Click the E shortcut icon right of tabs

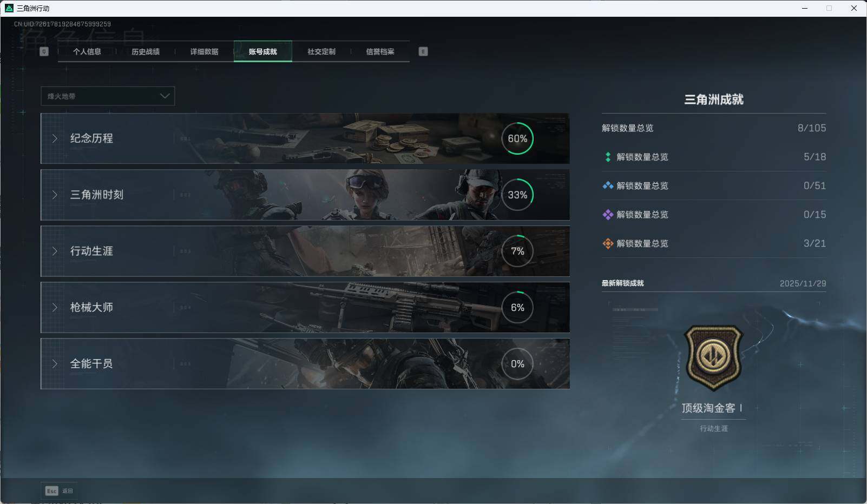pyautogui.click(x=423, y=51)
